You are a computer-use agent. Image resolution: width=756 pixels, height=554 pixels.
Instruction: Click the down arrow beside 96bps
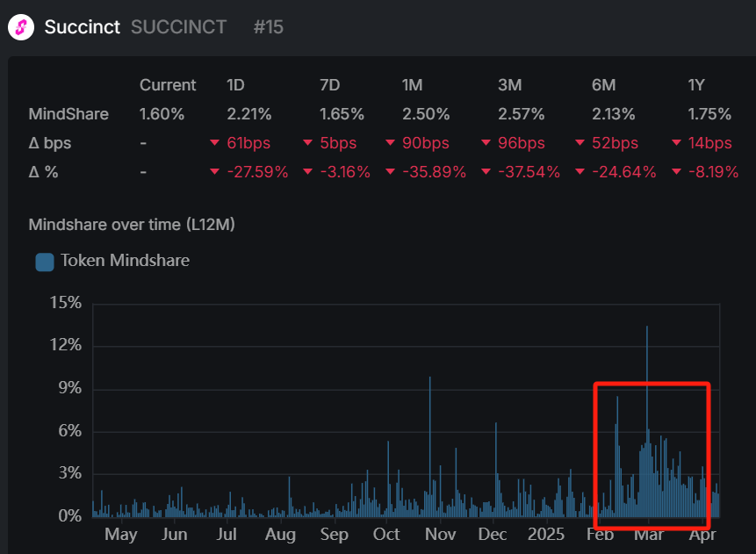486,143
